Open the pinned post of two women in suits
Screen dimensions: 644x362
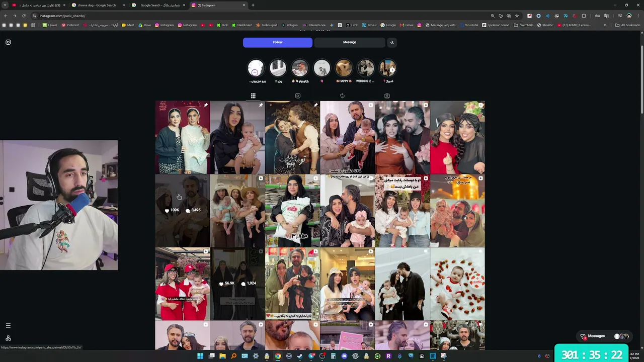click(183, 137)
